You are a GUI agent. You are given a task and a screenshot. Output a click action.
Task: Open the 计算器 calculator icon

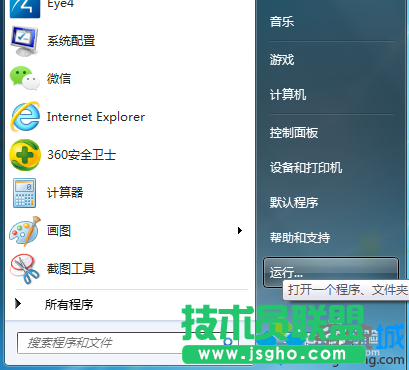coord(25,193)
